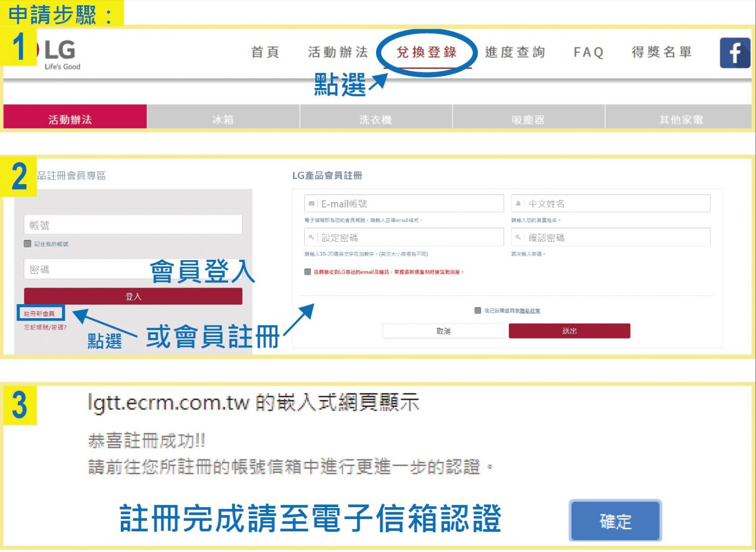This screenshot has height=552, width=756.
Task: Click the envelope icon in E-mail field
Action: pos(311,204)
